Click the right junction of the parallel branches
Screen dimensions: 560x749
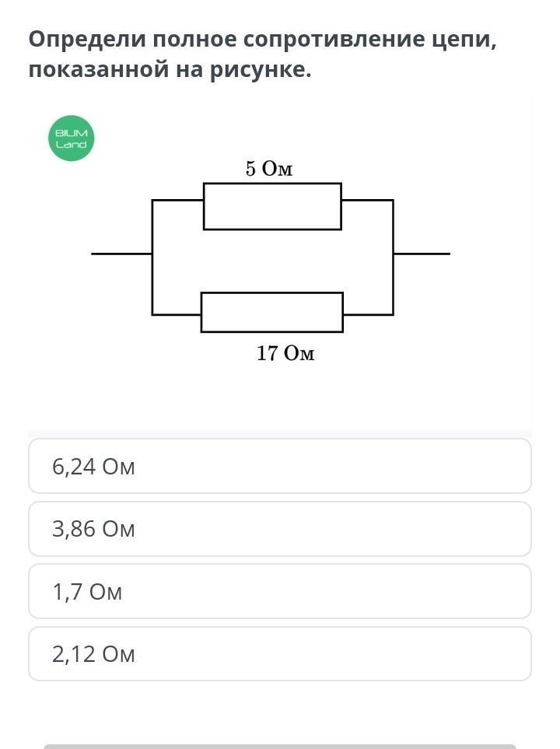click(393, 254)
